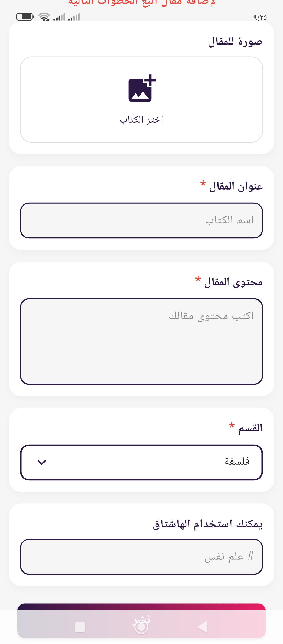Tap the Android home circle button
The image size is (283, 644).
[x=141, y=627]
